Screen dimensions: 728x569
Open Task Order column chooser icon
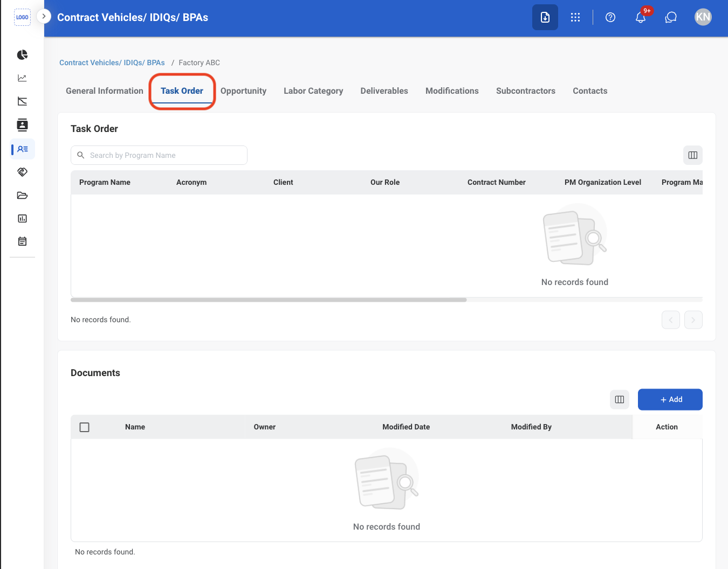[x=693, y=155]
